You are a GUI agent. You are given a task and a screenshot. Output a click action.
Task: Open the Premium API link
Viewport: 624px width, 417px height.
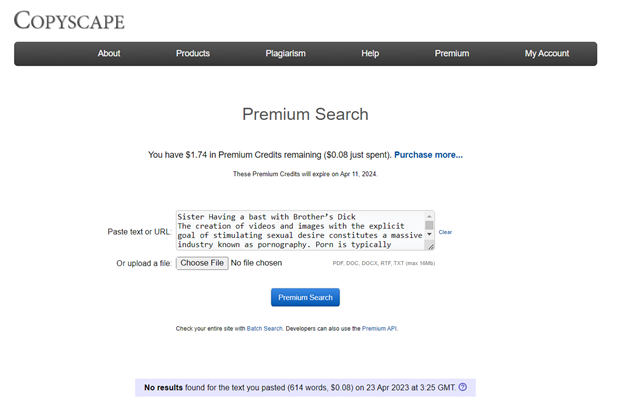[x=379, y=328]
